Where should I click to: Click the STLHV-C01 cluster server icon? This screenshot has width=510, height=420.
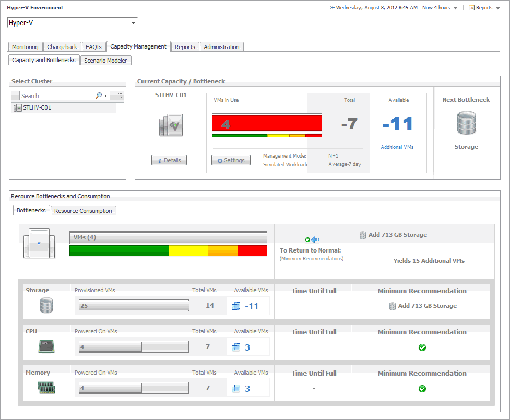pos(171,125)
